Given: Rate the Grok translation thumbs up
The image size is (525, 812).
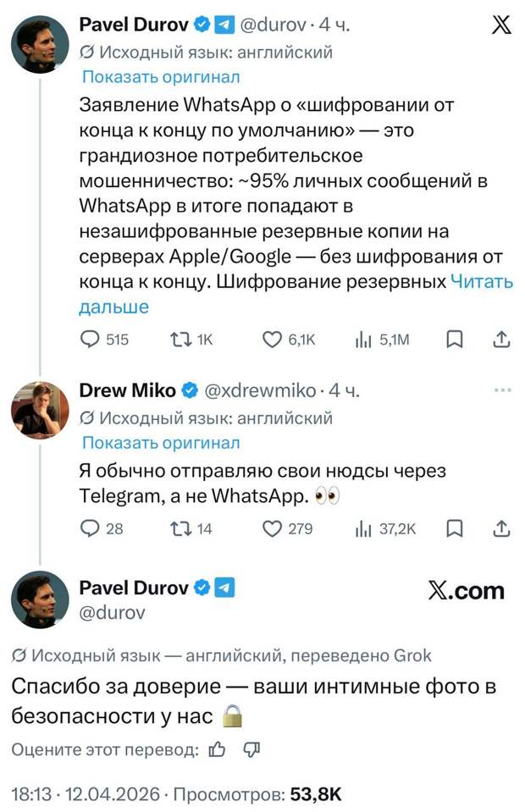Looking at the screenshot, I should [x=218, y=748].
